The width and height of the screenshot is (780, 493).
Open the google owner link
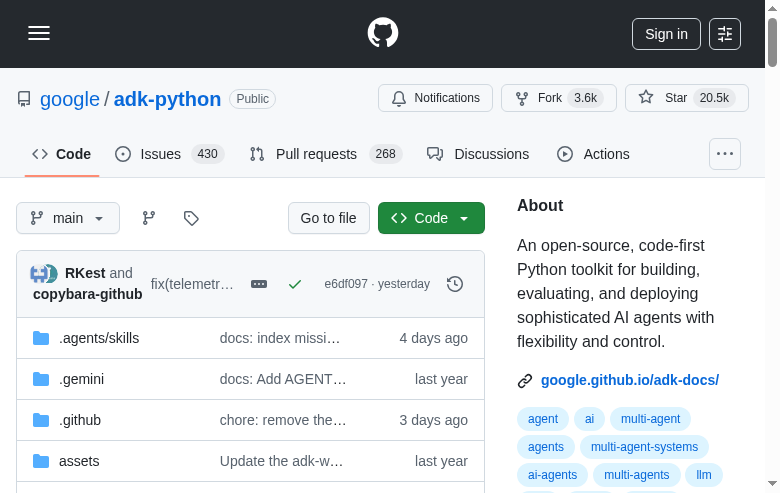pyautogui.click(x=70, y=99)
